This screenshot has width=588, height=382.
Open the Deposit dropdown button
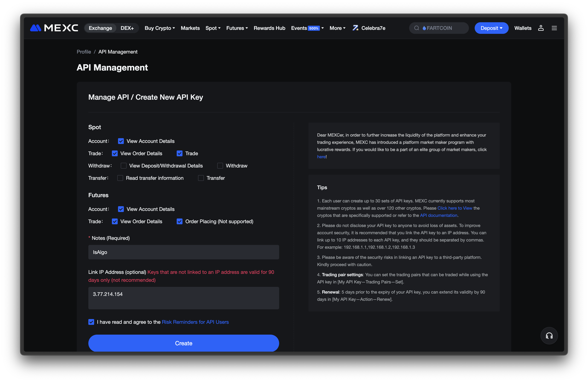491,28
